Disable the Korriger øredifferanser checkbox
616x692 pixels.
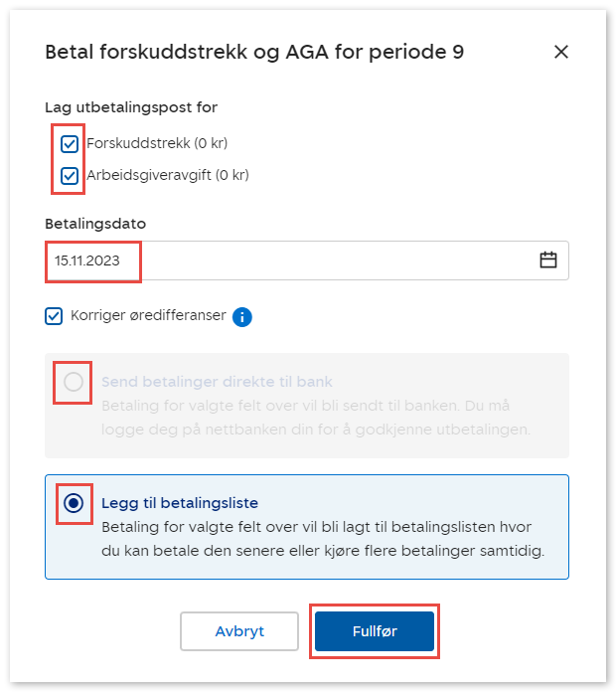point(54,316)
